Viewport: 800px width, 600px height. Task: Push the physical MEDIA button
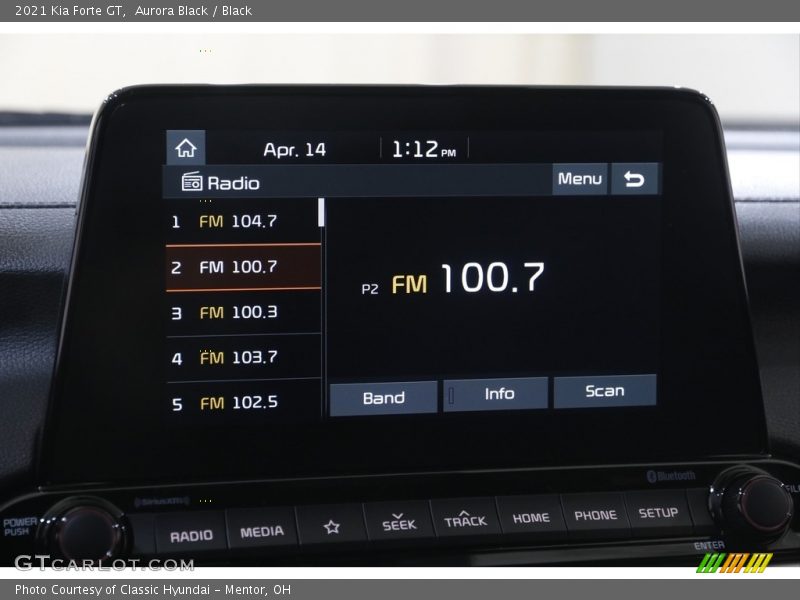[262, 532]
